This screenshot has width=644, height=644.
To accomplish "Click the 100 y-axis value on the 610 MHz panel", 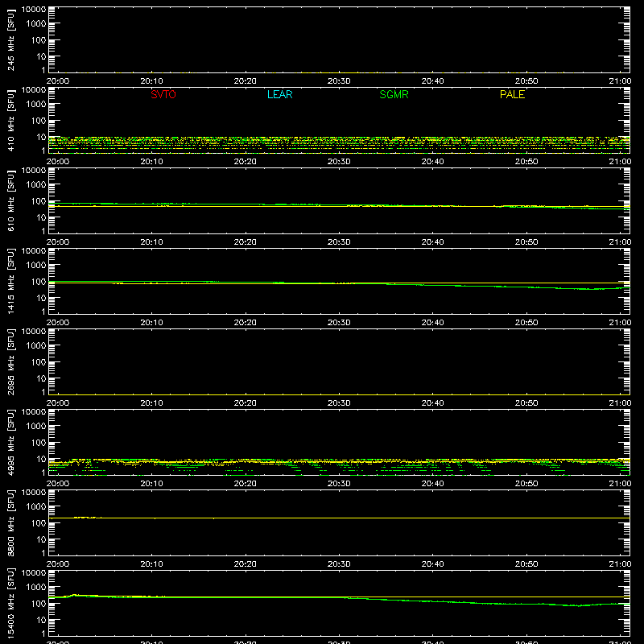I will [x=39, y=201].
